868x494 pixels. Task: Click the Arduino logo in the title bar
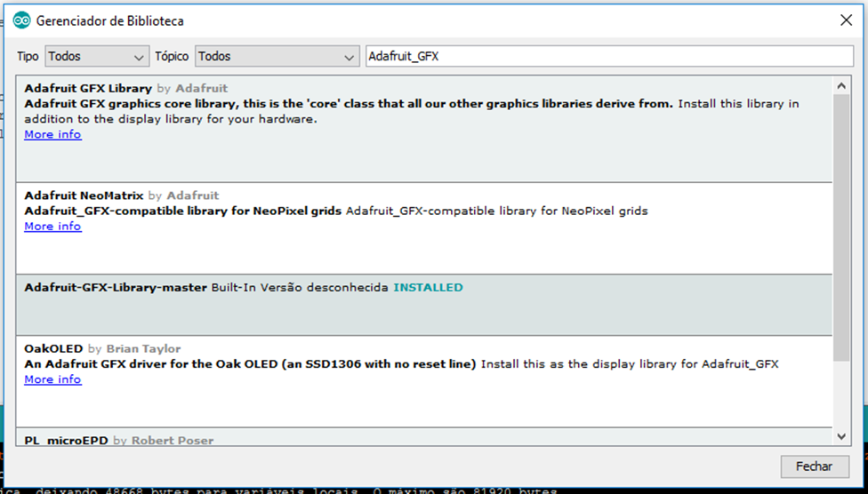tap(21, 20)
